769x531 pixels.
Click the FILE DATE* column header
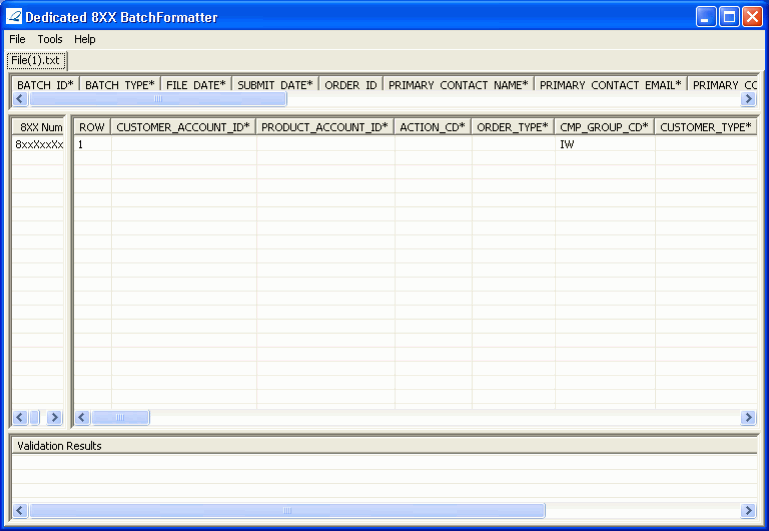[196, 85]
